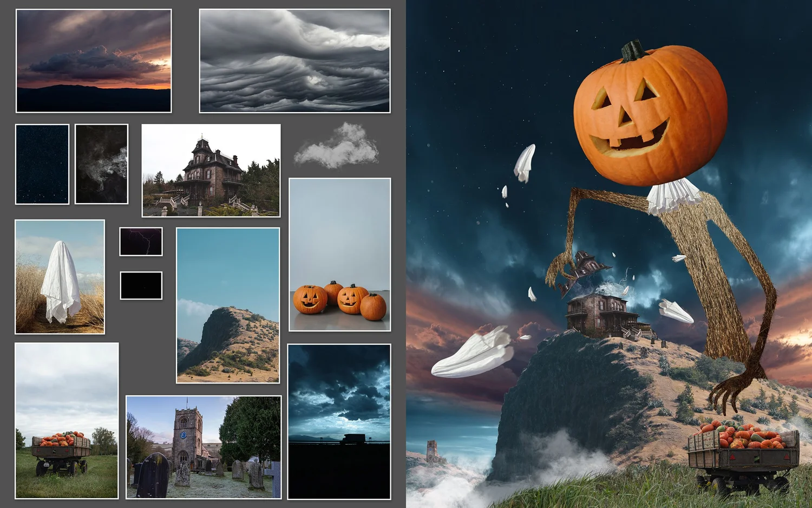Select the church graveyard with clock tower photo
Image resolution: width=812 pixels, height=508 pixels.
(x=203, y=447)
